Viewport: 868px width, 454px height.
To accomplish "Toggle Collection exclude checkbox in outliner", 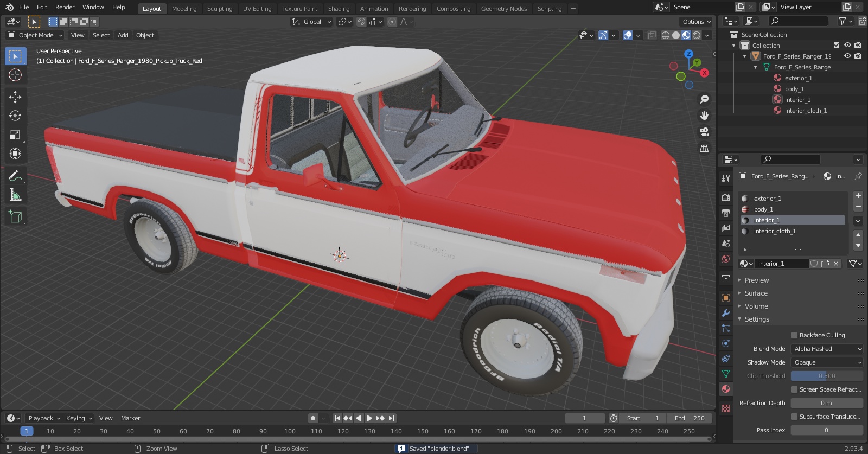I will click(x=837, y=45).
